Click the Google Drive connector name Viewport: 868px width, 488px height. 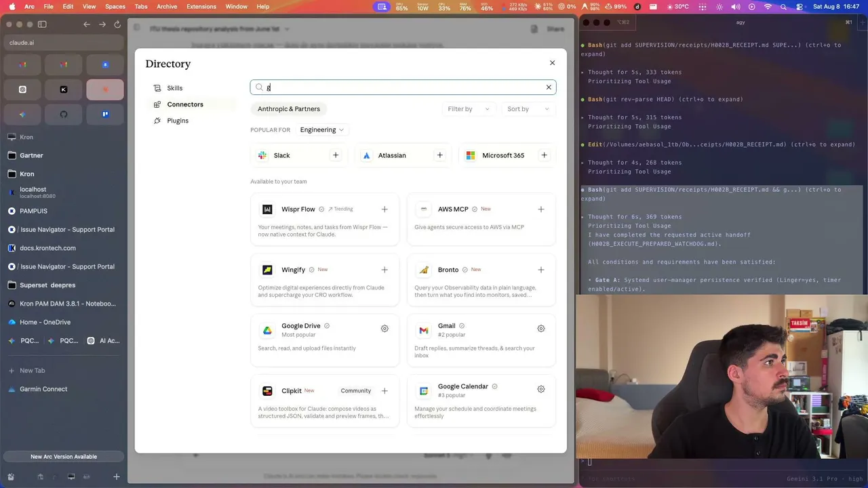(301, 326)
